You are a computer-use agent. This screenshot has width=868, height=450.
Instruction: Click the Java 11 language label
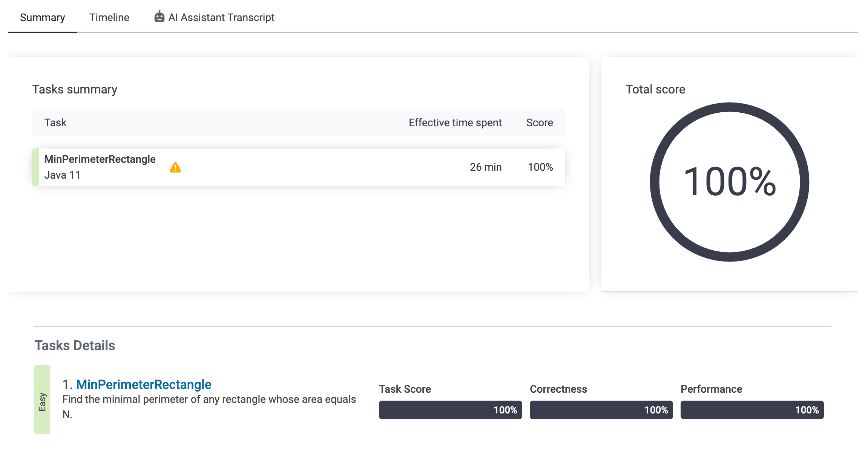62,175
